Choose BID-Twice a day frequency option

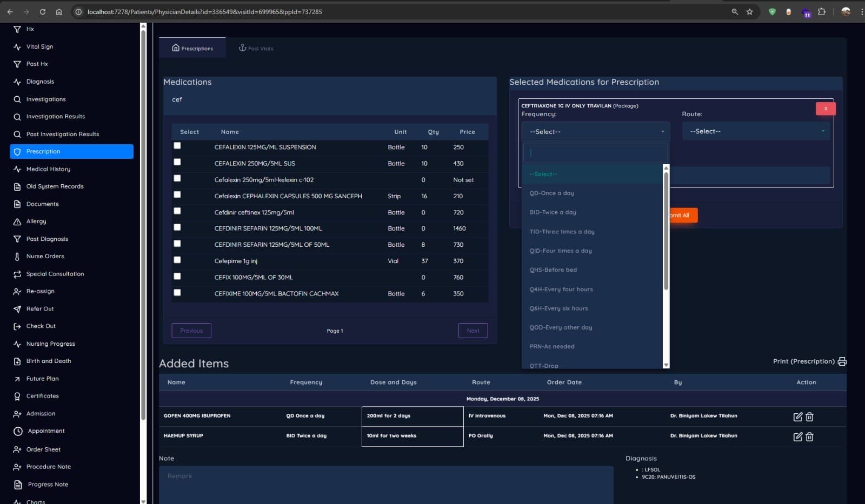[x=592, y=212]
